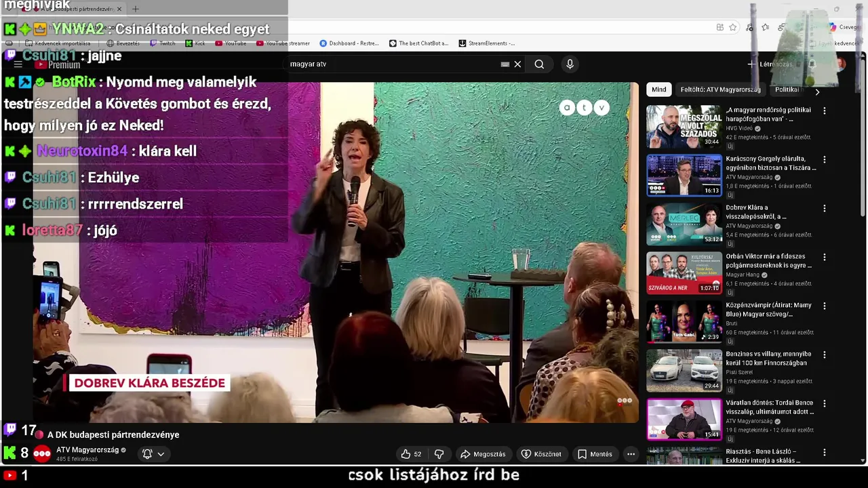Open 'The best ChatBot a...' bookmark
Screen dimensions: 868x488
(419, 43)
